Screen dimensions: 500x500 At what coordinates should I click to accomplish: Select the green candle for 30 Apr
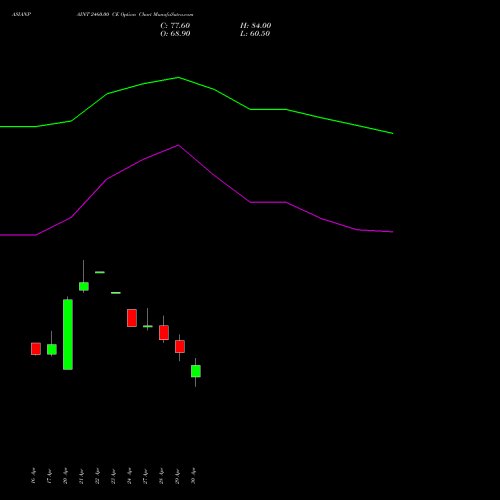pyautogui.click(x=196, y=371)
